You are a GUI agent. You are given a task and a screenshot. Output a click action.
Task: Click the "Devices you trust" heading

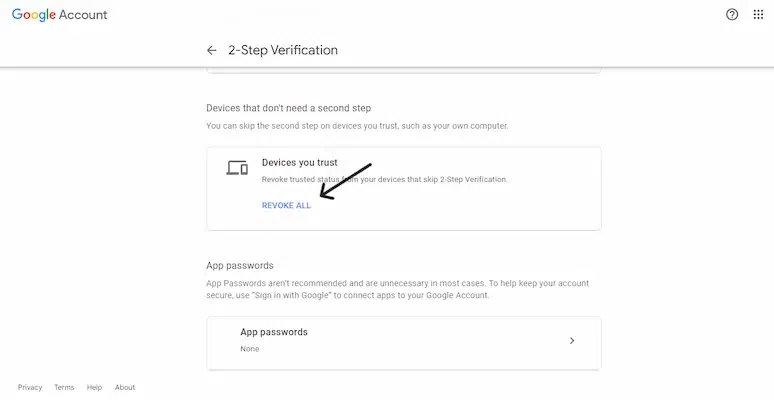[x=299, y=162]
